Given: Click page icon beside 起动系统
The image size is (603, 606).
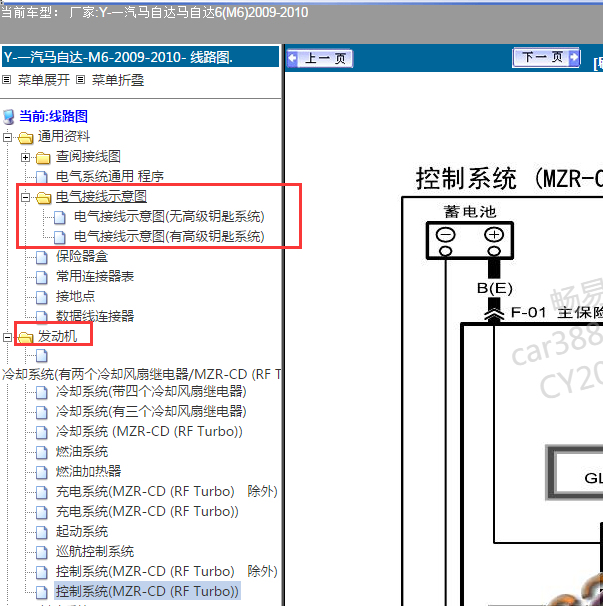Looking at the screenshot, I should pyautogui.click(x=41, y=533).
